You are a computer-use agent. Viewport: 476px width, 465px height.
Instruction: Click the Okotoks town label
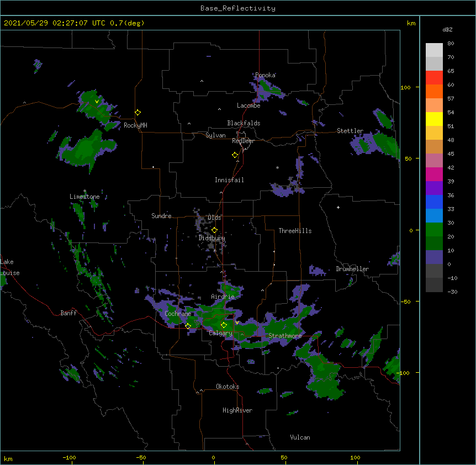[x=228, y=387]
